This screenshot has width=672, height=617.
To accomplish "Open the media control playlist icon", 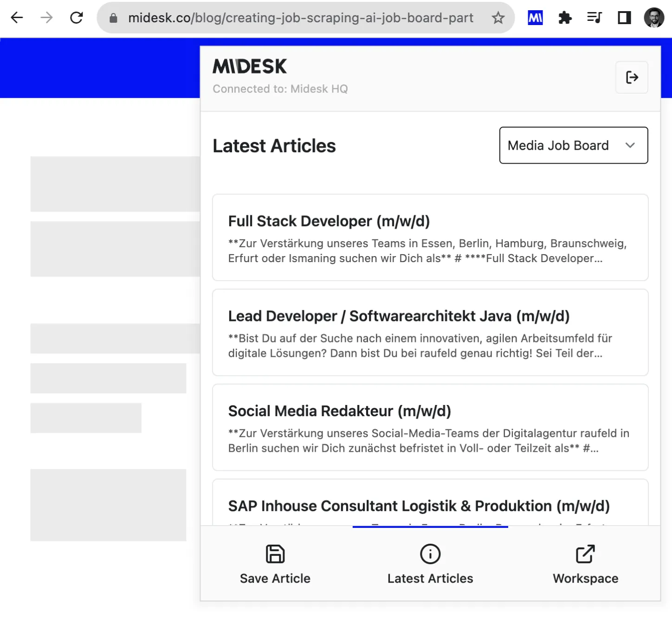I will coord(594,18).
